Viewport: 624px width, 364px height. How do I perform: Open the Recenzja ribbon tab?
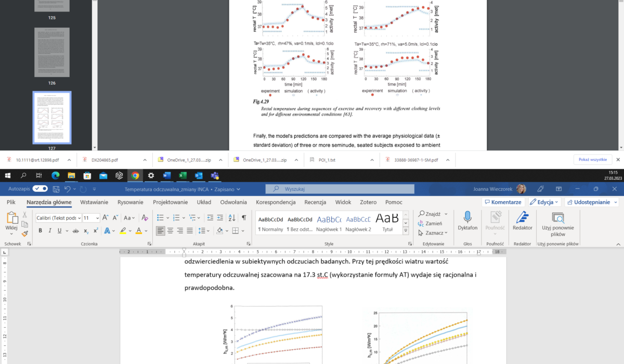(x=315, y=202)
